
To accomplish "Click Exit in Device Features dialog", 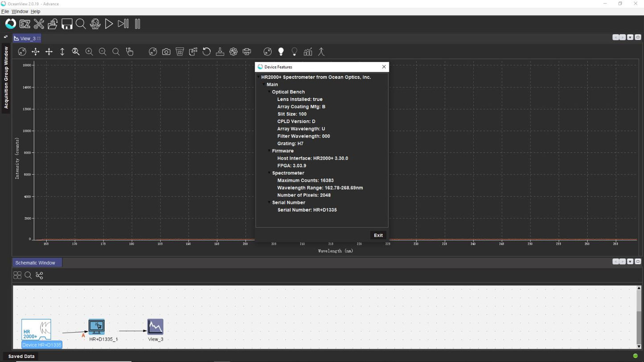I will 378,235.
